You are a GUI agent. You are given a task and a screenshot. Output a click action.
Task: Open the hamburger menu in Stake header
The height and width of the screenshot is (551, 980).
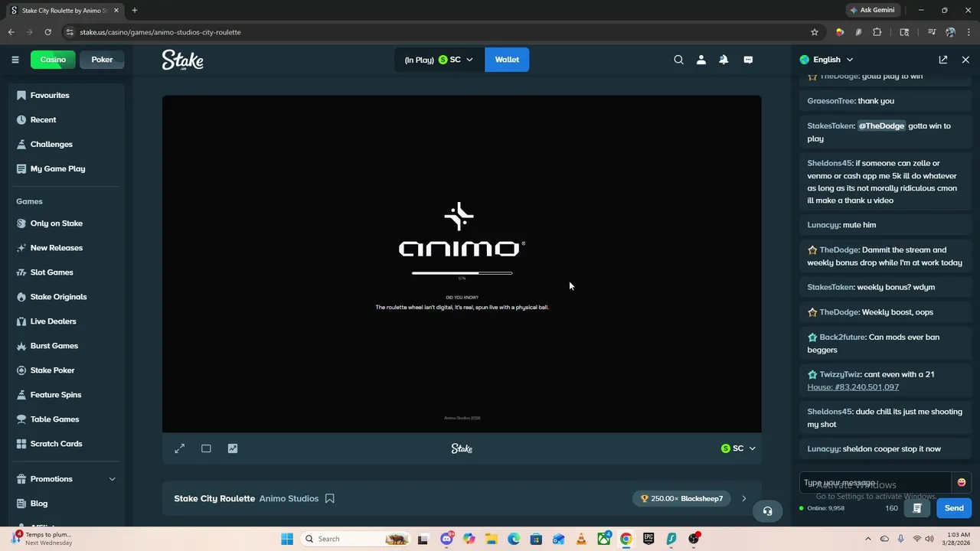click(x=15, y=60)
